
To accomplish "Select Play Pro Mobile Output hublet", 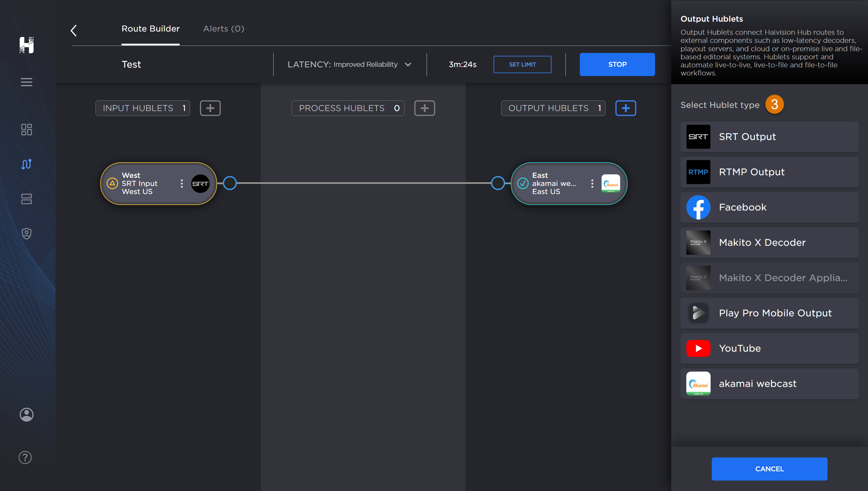I will [769, 313].
